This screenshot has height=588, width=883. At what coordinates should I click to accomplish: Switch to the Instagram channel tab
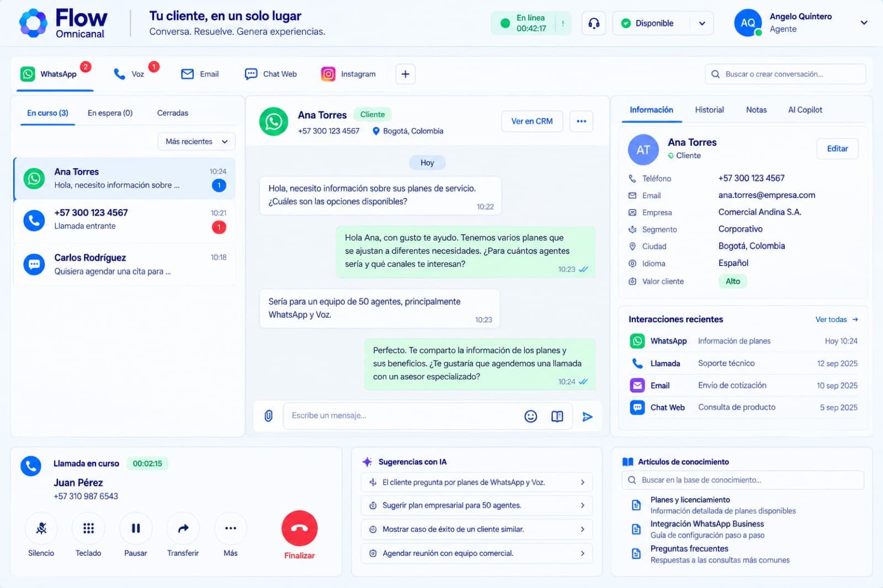click(348, 74)
